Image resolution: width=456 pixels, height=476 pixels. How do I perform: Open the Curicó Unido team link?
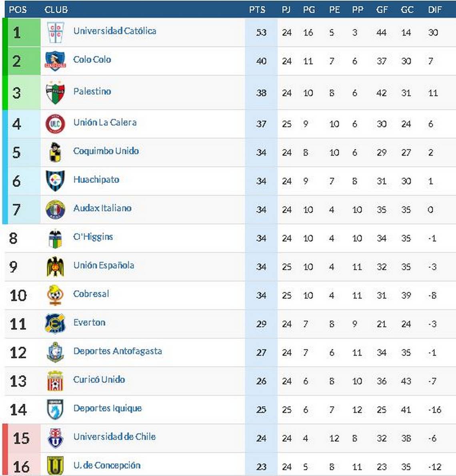(99, 379)
